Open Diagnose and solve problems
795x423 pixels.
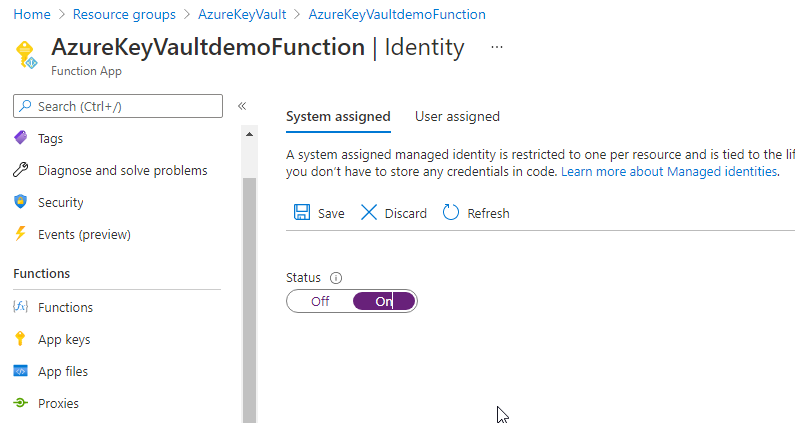click(x=123, y=170)
